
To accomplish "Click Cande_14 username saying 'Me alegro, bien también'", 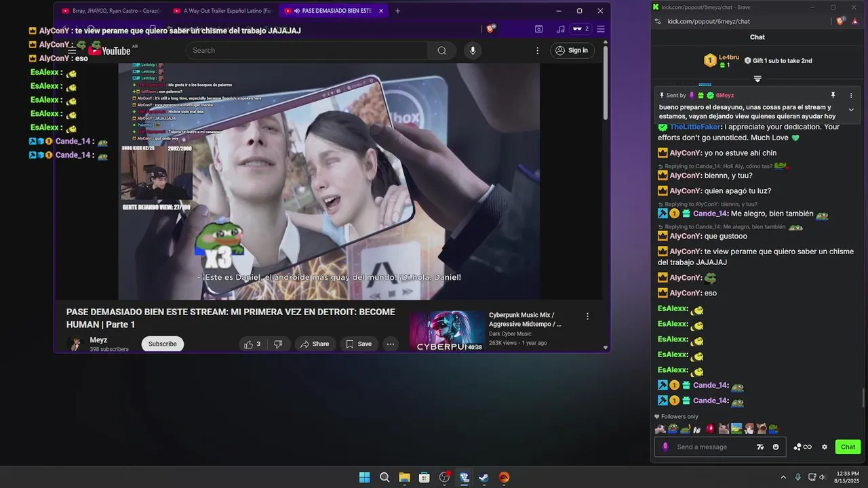I will point(711,213).
